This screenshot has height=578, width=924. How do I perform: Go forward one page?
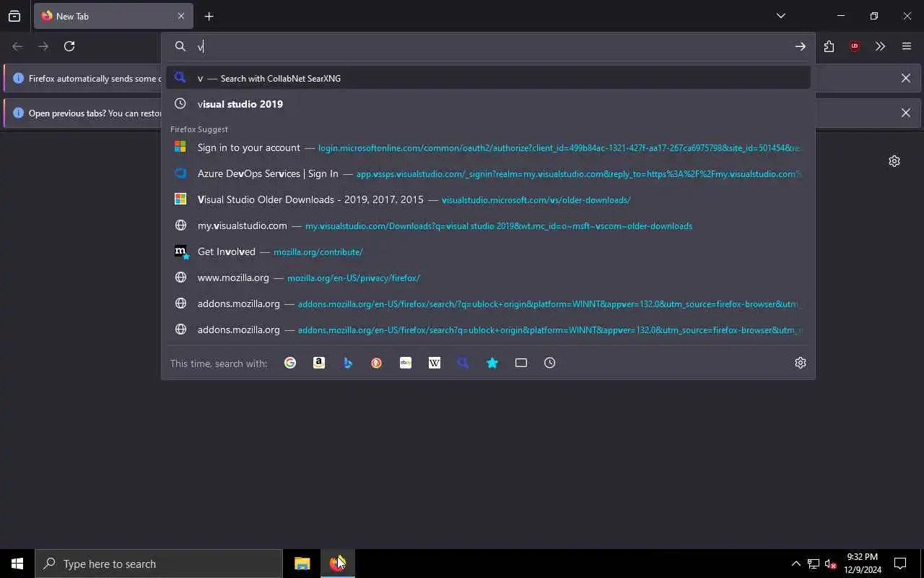(43, 46)
